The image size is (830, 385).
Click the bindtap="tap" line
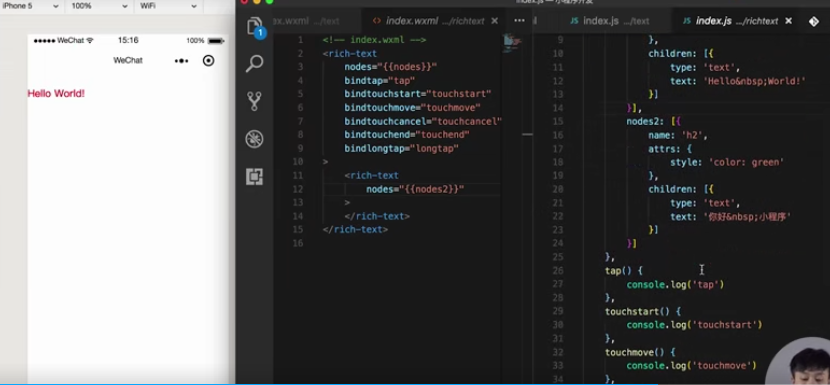point(380,80)
